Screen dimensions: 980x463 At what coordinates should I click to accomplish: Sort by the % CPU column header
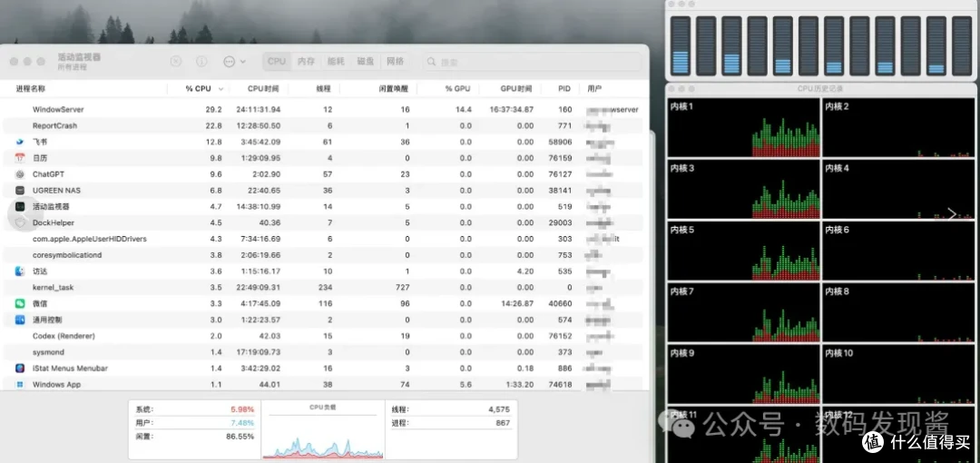pyautogui.click(x=198, y=89)
